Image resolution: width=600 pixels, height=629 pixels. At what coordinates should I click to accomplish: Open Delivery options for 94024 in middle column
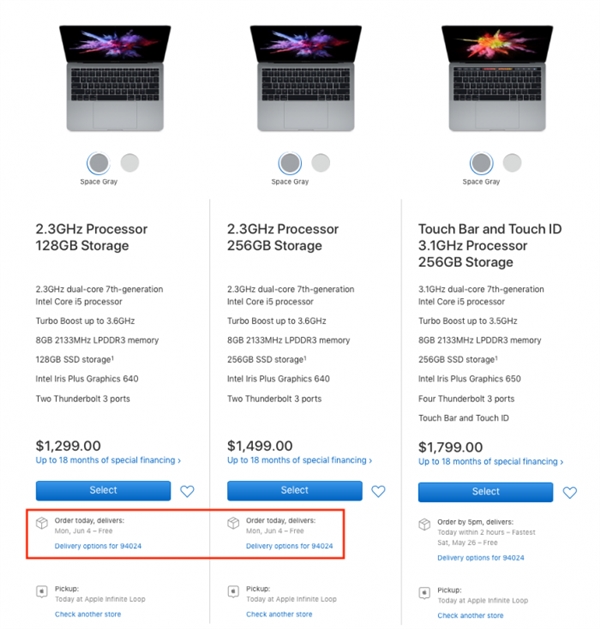pos(289,546)
